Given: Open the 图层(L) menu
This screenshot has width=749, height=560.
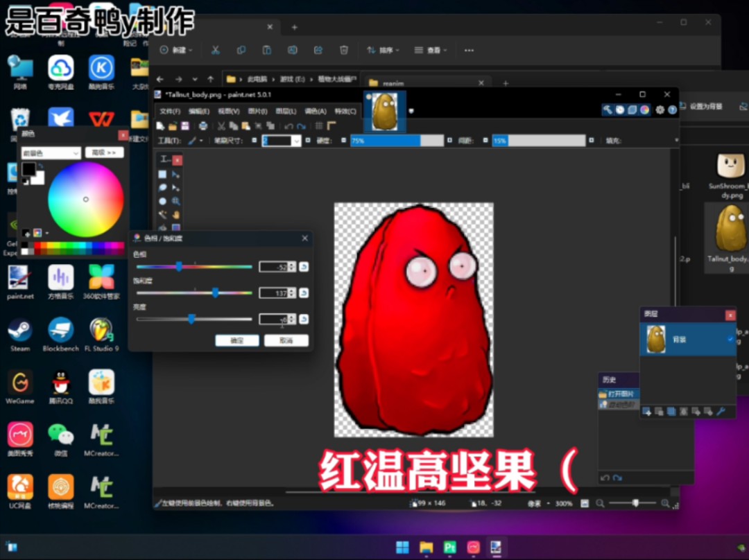Looking at the screenshot, I should point(286,111).
